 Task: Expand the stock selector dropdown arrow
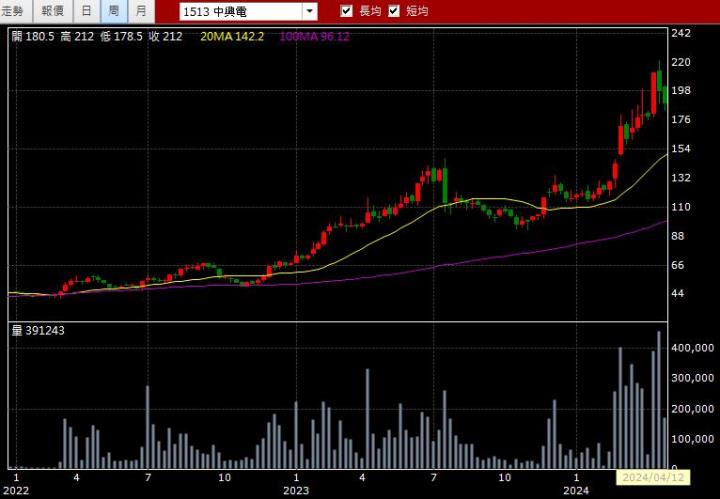[x=310, y=11]
